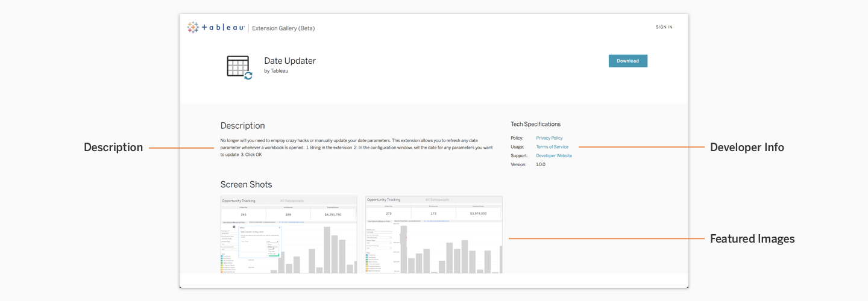Click the Featured Images annotation label

pos(752,239)
